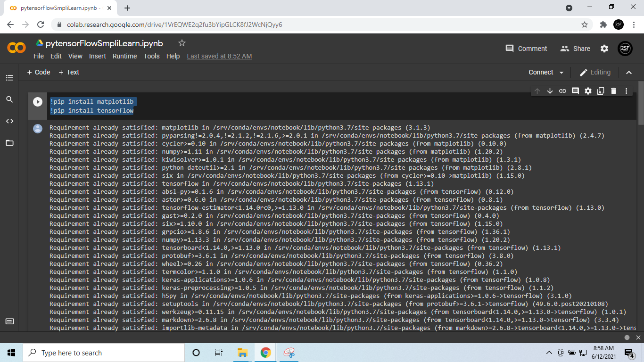Move cell up arrow in cell toolbar
This screenshot has width=644, height=362.
tap(537, 91)
